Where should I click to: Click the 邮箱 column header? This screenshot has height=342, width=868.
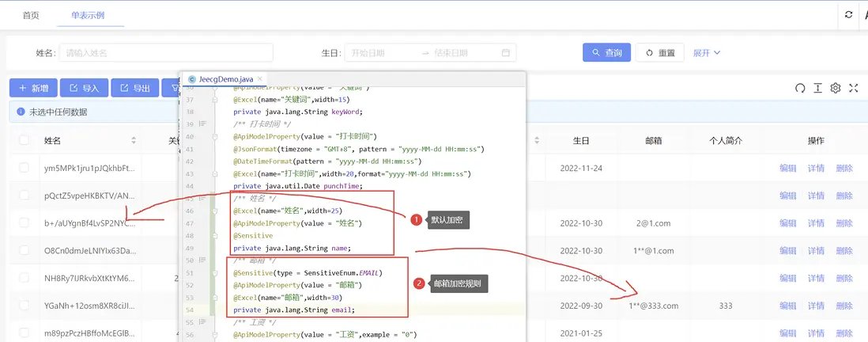pos(653,141)
